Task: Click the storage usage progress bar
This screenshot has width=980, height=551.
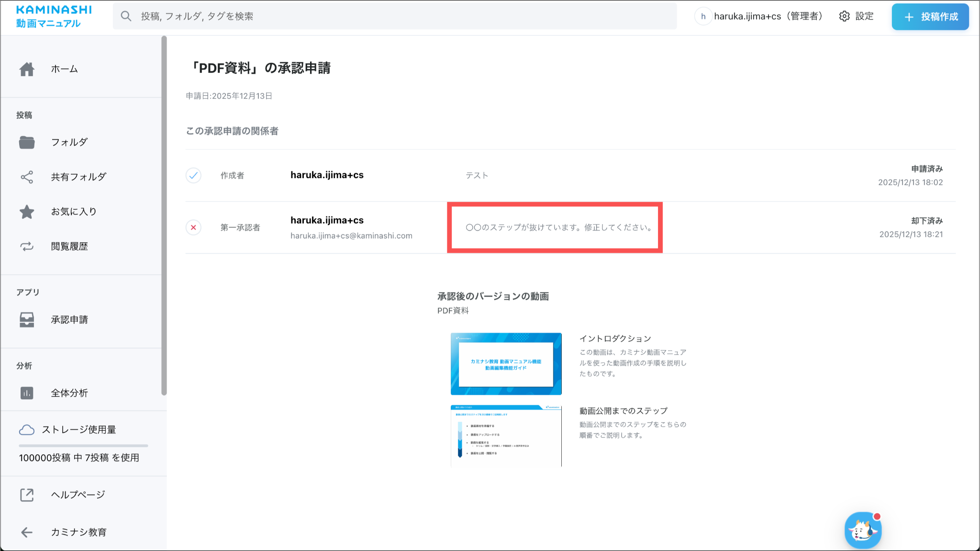Action: (x=83, y=446)
